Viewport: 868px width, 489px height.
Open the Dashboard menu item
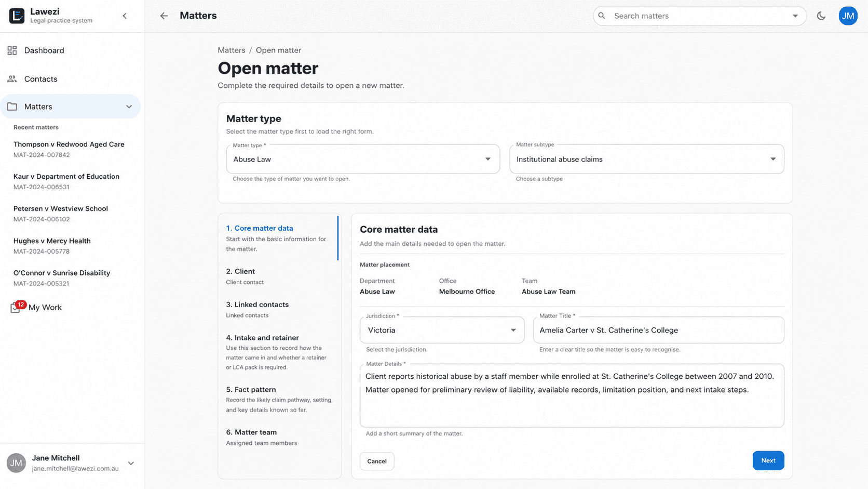pos(71,50)
